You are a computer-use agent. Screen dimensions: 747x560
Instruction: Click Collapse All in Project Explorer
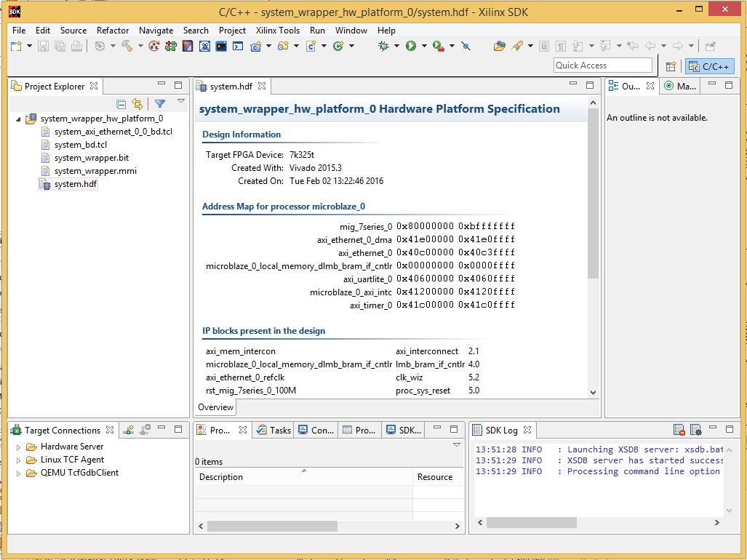(121, 104)
